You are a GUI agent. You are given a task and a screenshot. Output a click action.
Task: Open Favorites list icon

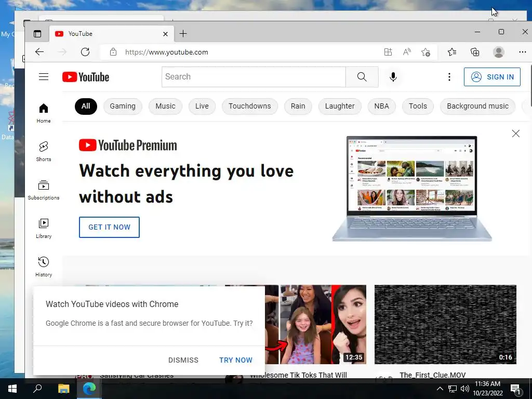point(452,52)
